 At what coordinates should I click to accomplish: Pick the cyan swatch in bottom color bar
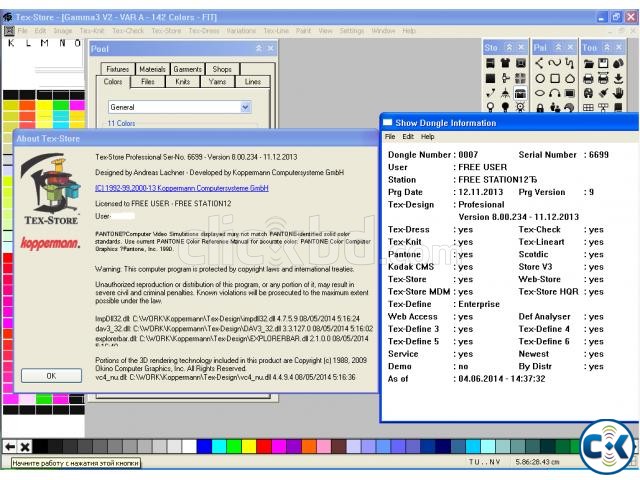tap(219, 447)
